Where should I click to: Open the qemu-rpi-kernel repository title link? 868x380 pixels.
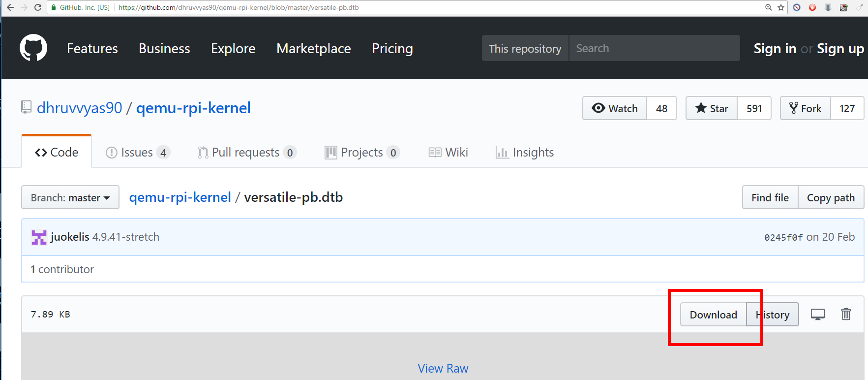pos(193,108)
